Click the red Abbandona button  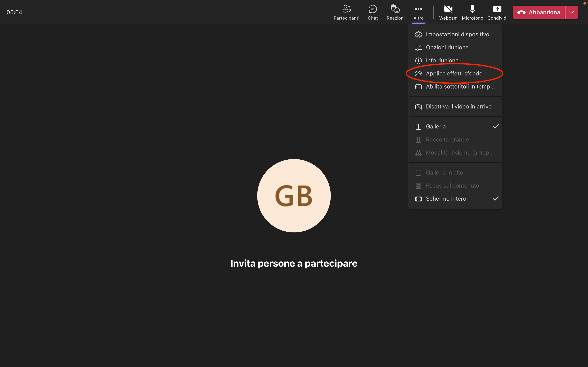[x=539, y=12]
